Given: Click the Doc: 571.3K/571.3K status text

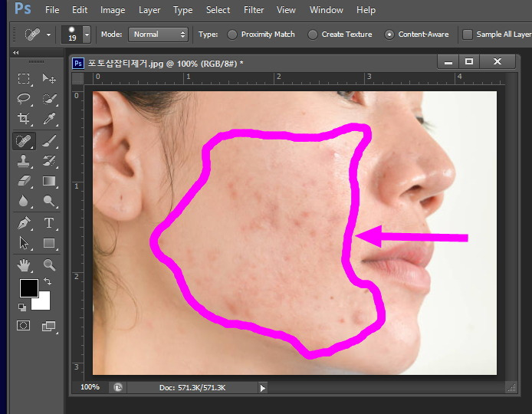Looking at the screenshot, I should click(x=192, y=387).
